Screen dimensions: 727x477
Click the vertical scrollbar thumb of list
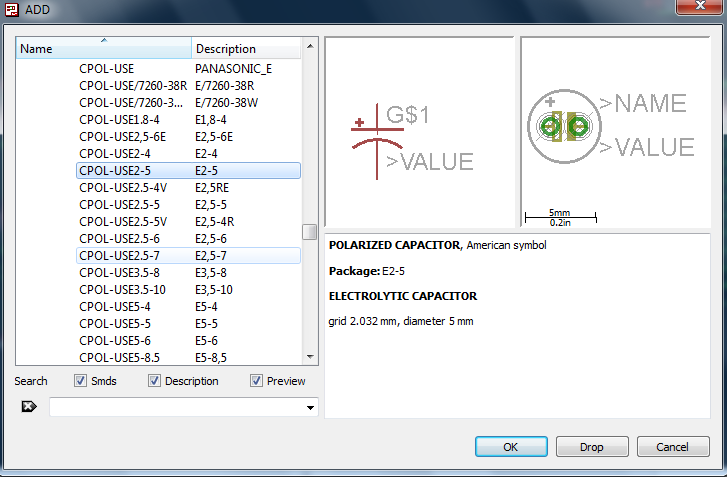[x=309, y=232]
